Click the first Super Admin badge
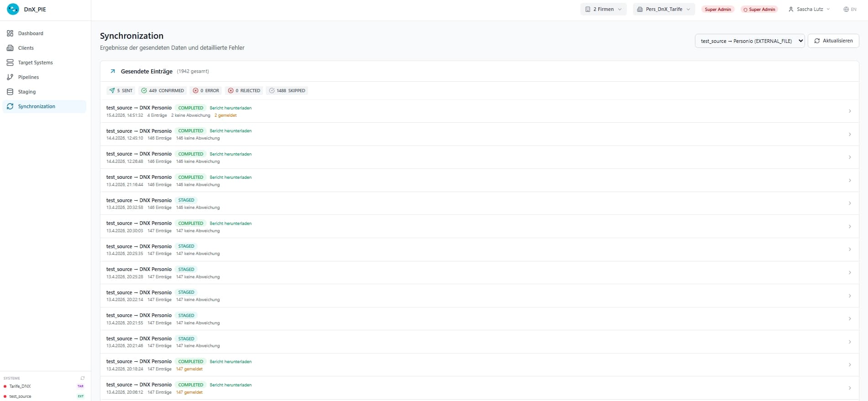This screenshot has height=401, width=868. pyautogui.click(x=718, y=9)
